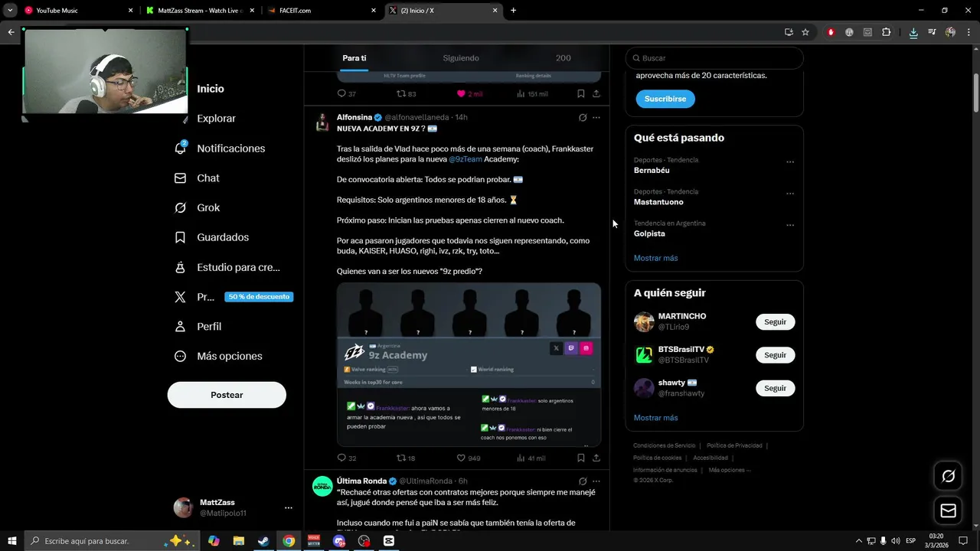This screenshot has width=980, height=551.
Task: Open Estudio para creadores icon
Action: [x=180, y=267]
